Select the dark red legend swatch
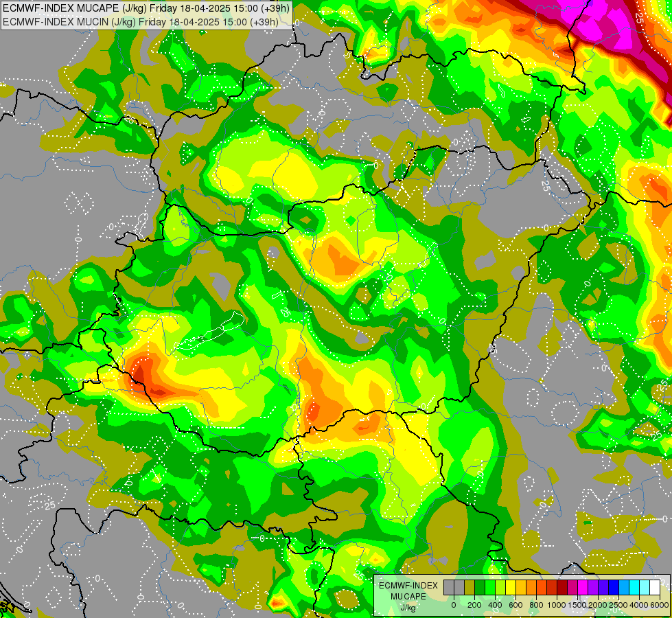Image resolution: width=672 pixels, height=618 pixels. [x=563, y=588]
